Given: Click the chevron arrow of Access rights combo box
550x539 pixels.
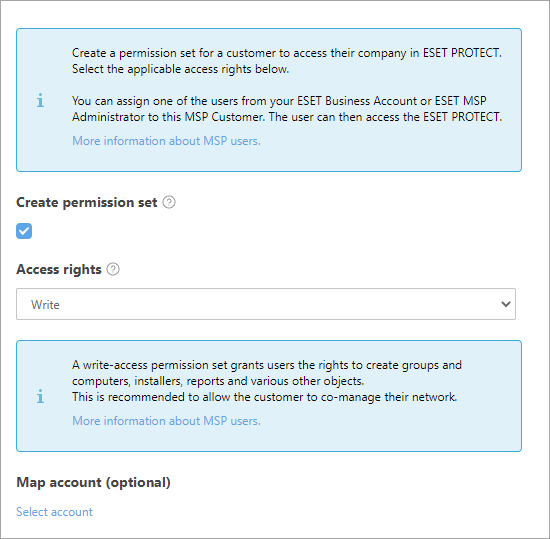Looking at the screenshot, I should coord(505,304).
